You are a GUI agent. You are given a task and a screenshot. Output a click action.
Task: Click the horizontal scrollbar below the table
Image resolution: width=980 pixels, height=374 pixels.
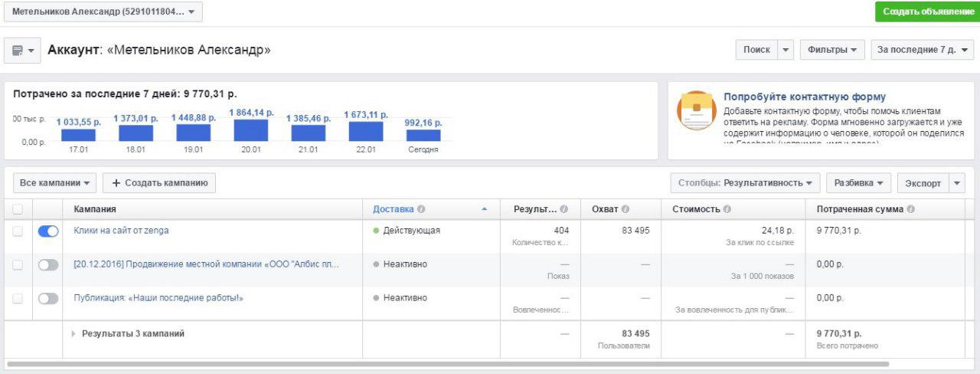coord(448,364)
